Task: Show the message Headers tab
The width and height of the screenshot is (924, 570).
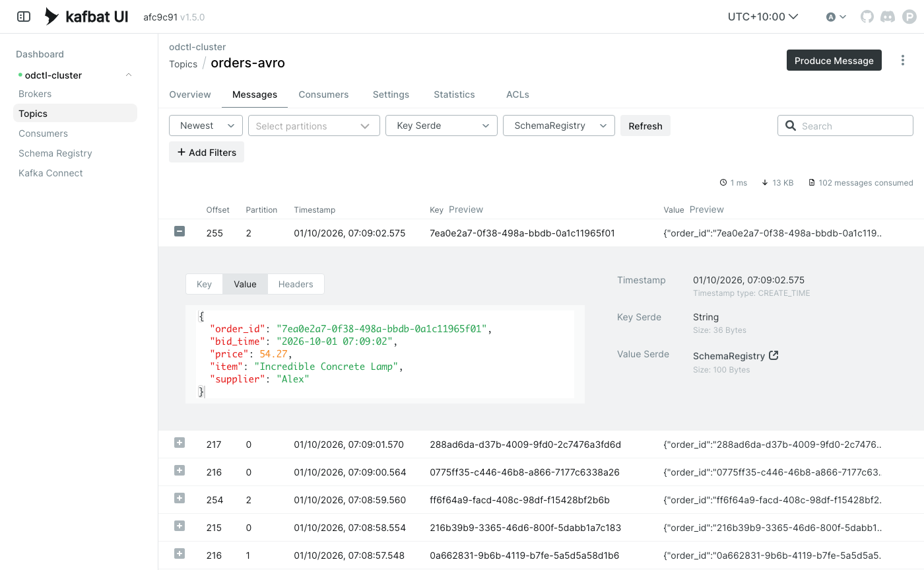Action: click(296, 284)
